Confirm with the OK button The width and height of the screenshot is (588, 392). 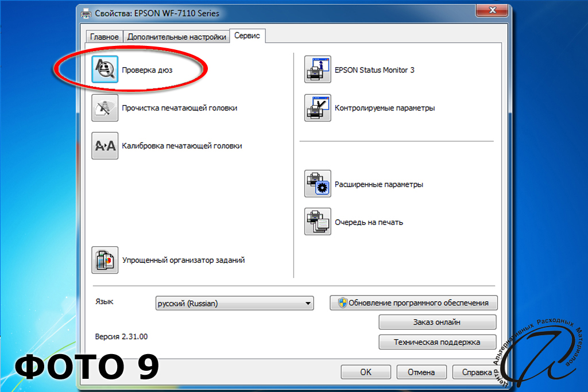tap(366, 372)
